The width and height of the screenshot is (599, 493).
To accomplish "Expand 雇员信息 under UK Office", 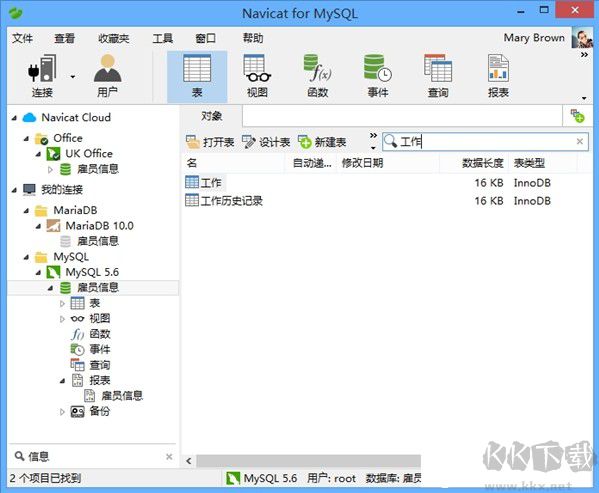I will point(50,169).
